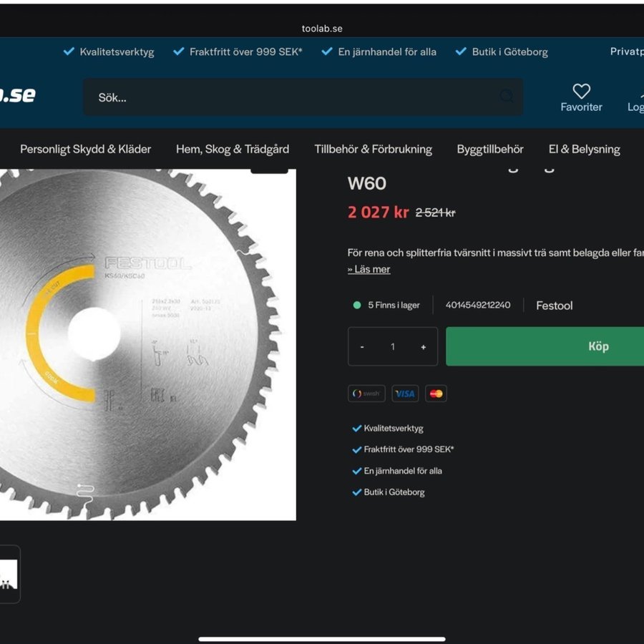Click the search magnifier icon

[x=507, y=96]
